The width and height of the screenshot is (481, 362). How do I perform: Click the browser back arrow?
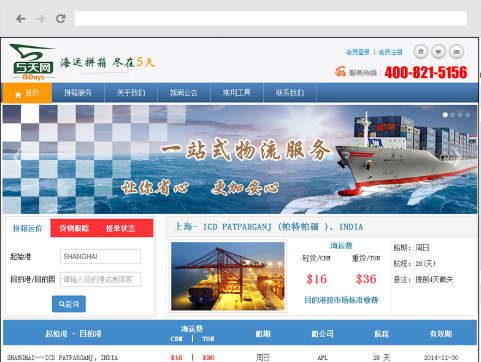tap(21, 19)
